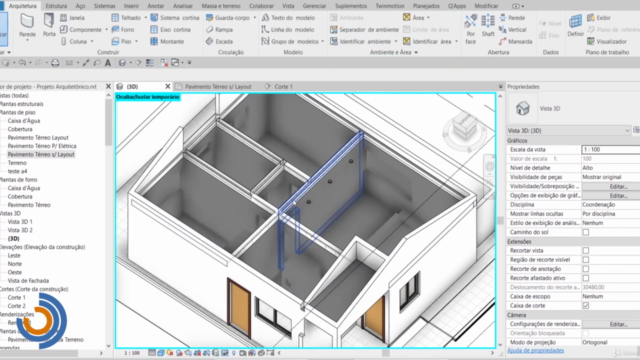Screen dimensions: 640x360
Task: Close the (3D) view tab
Action: click(168, 87)
